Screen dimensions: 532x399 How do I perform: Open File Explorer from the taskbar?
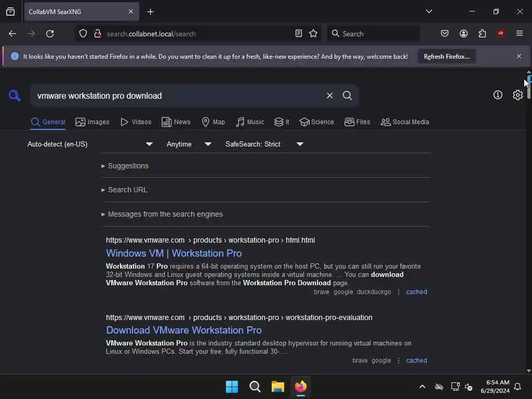(278, 387)
